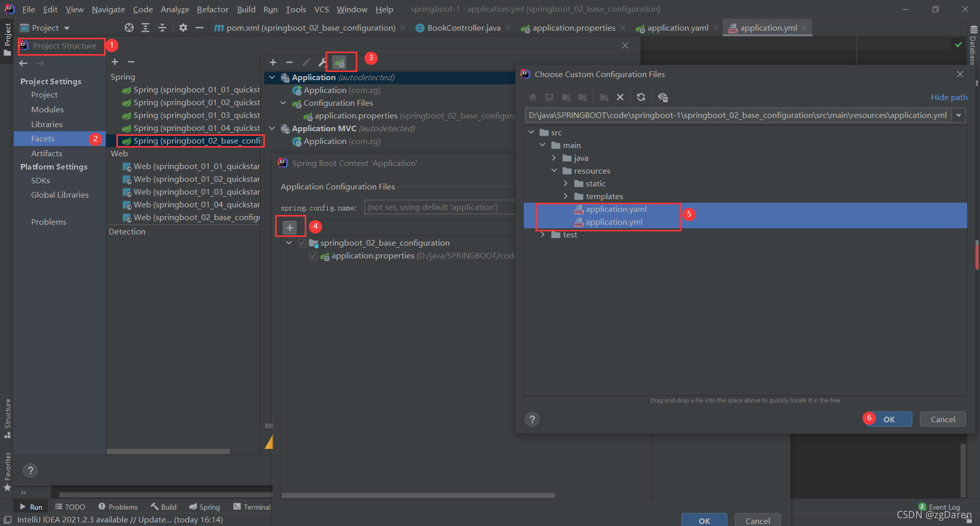Click Cancel in Choose Custom Configuration Files dialog

point(943,419)
